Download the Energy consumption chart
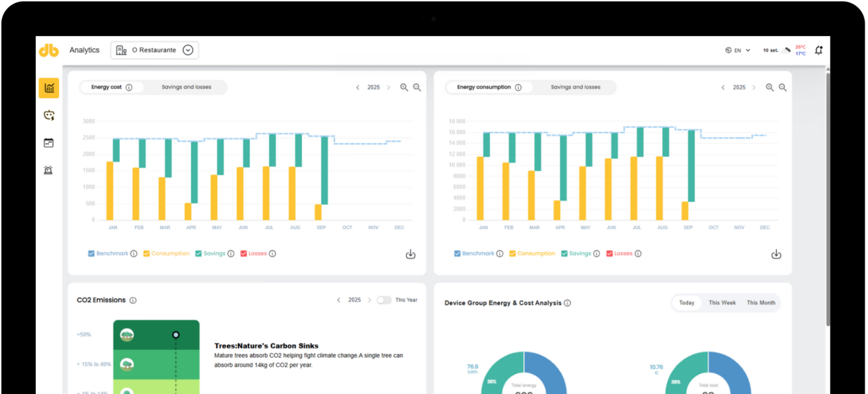868x394 pixels. [x=776, y=254]
